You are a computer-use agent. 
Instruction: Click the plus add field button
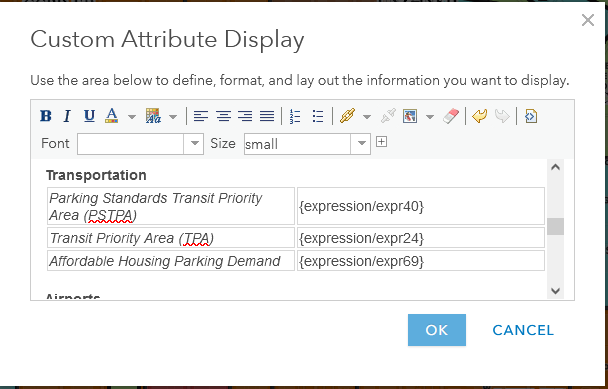[x=382, y=142]
